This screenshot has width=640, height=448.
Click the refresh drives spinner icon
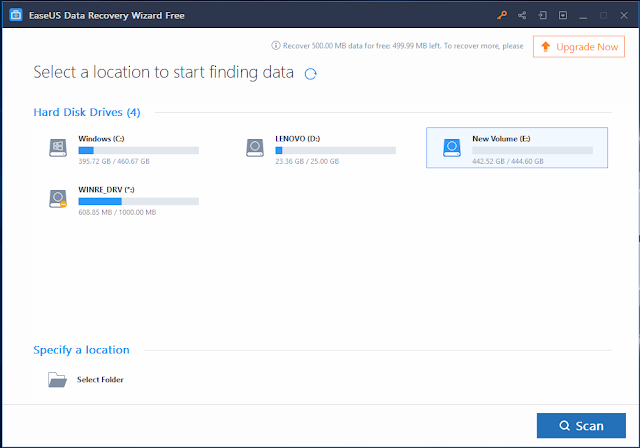coord(311,74)
